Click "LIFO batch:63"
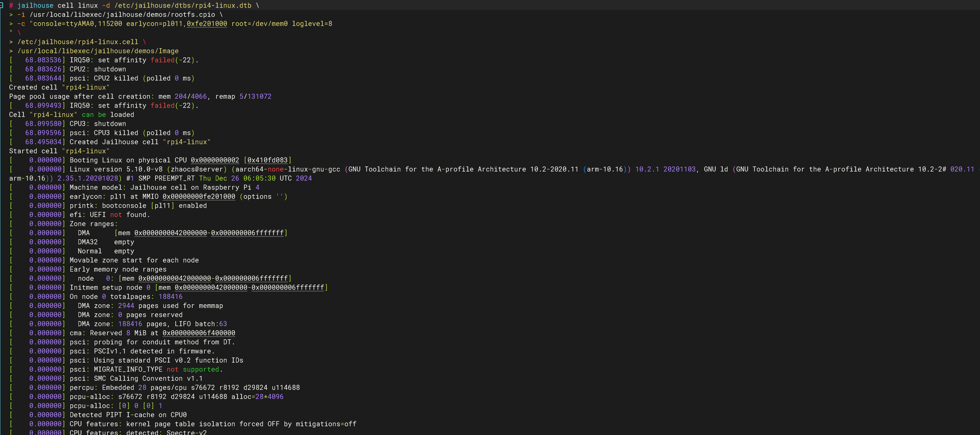The image size is (980, 435). [201, 324]
